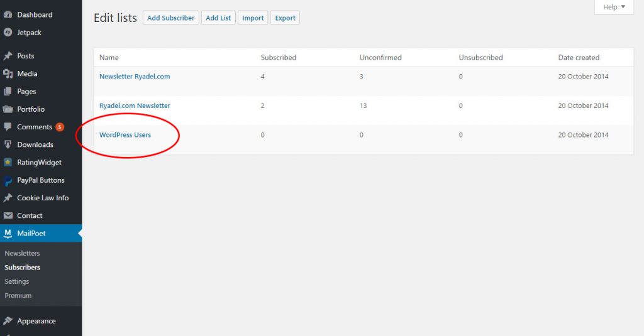Click the Comments speech bubble icon
The height and width of the screenshot is (336, 644).
point(8,127)
